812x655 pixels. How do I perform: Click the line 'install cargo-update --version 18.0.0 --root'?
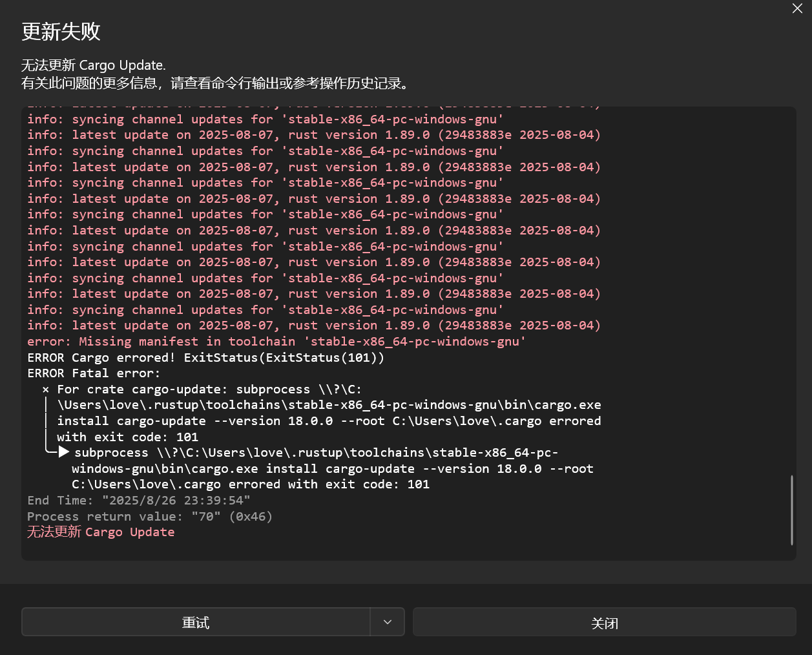329,421
